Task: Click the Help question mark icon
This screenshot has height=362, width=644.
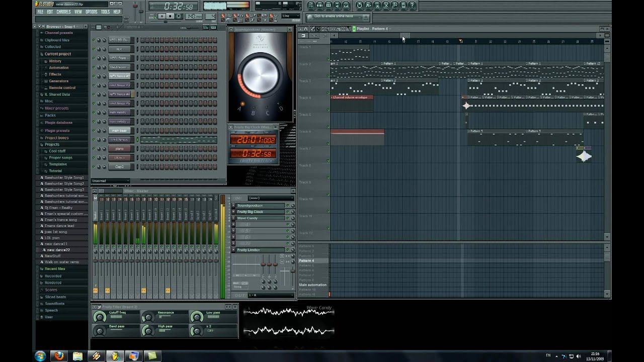Action: click(x=412, y=6)
